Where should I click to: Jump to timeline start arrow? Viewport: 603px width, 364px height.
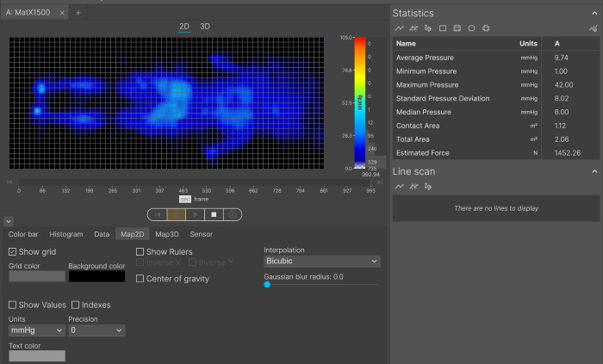[9, 182]
